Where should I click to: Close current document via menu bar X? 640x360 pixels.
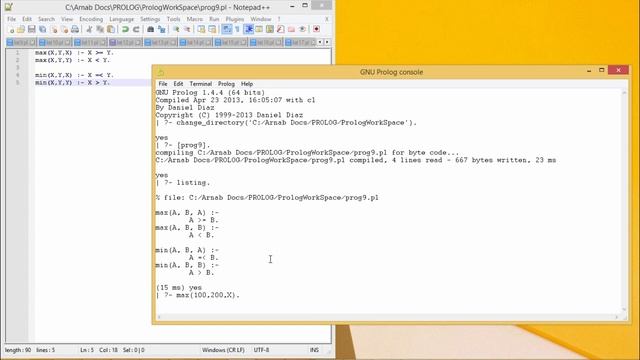point(327,19)
